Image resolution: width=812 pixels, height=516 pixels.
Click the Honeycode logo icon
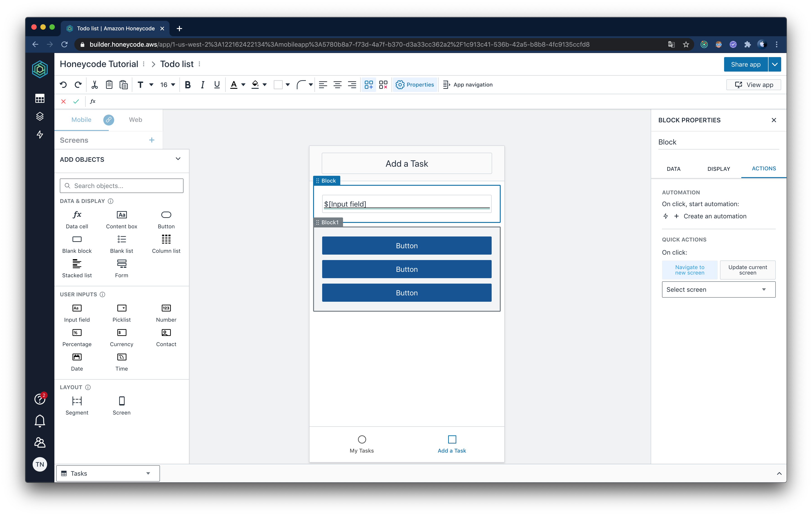pyautogui.click(x=40, y=70)
